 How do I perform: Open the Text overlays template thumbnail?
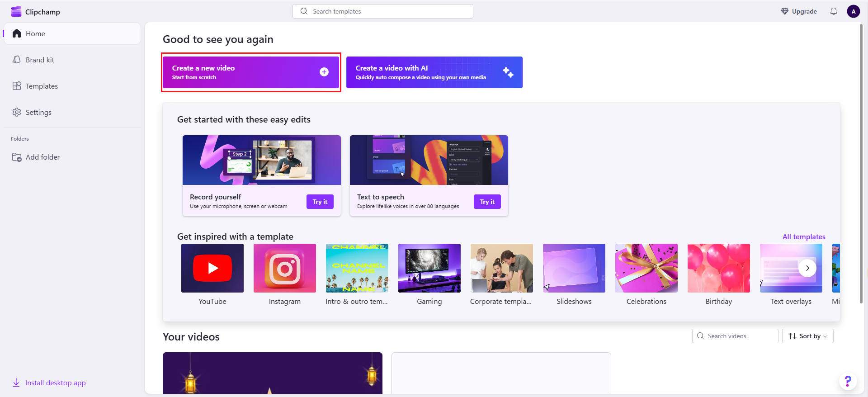point(791,268)
